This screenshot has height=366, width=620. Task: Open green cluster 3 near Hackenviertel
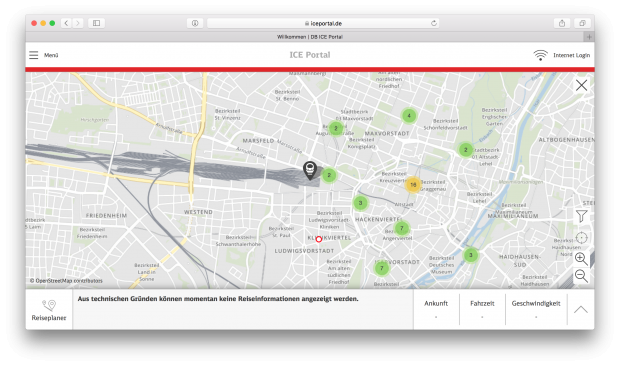pos(360,203)
